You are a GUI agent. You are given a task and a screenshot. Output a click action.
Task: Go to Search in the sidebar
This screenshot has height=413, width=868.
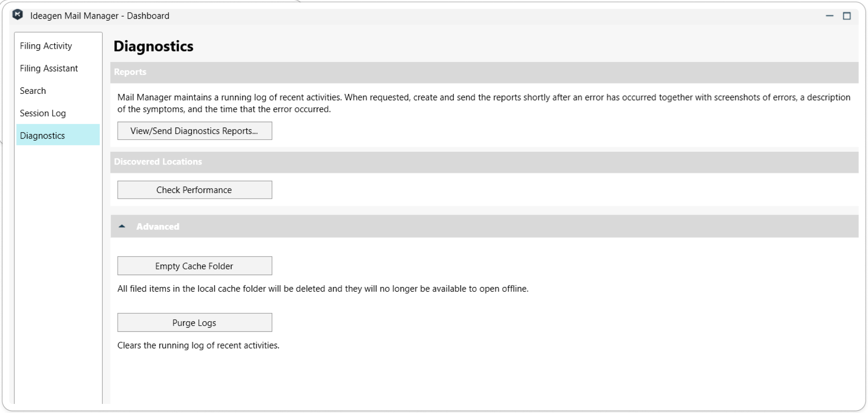click(33, 91)
